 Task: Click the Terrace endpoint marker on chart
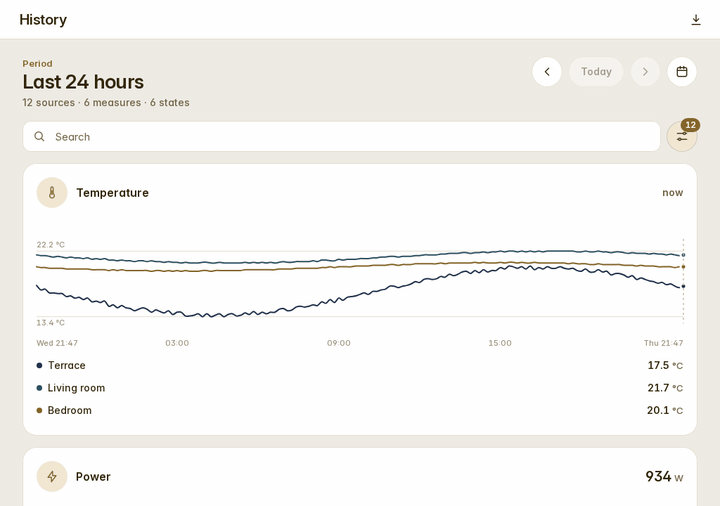click(683, 286)
